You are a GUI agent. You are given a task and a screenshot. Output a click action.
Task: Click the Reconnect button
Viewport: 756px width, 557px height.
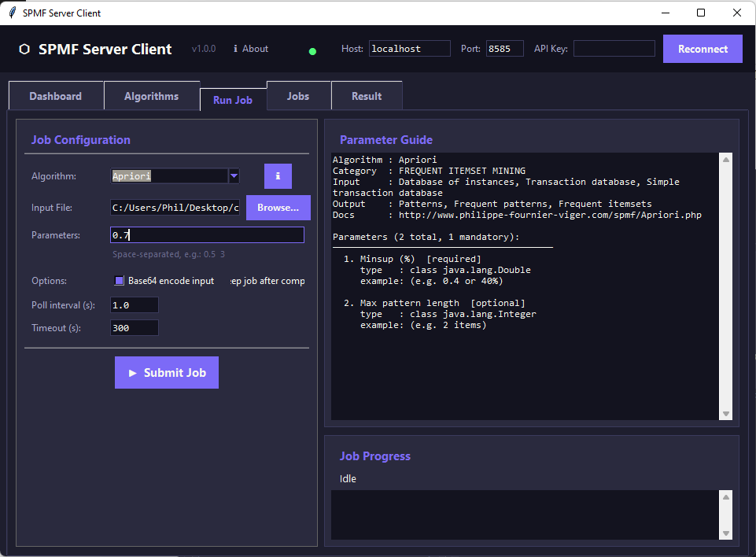(x=703, y=49)
